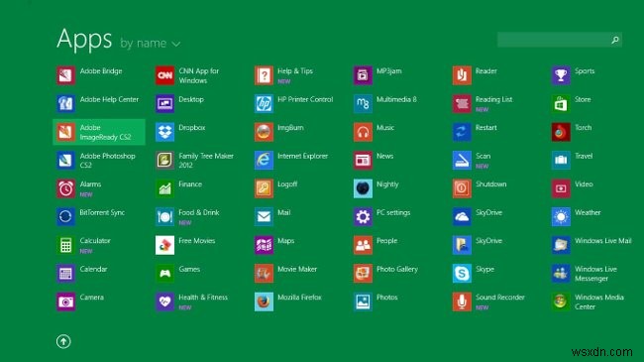
Task: Open the Reader app icon
Action: [x=462, y=75]
